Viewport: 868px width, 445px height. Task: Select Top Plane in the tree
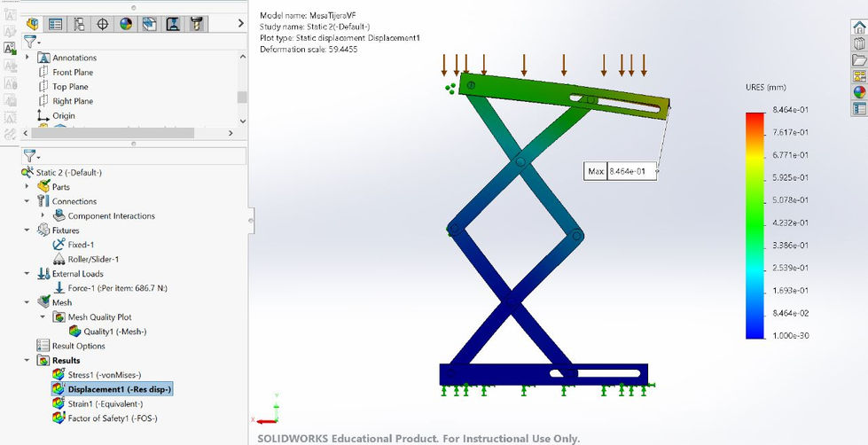[x=70, y=86]
